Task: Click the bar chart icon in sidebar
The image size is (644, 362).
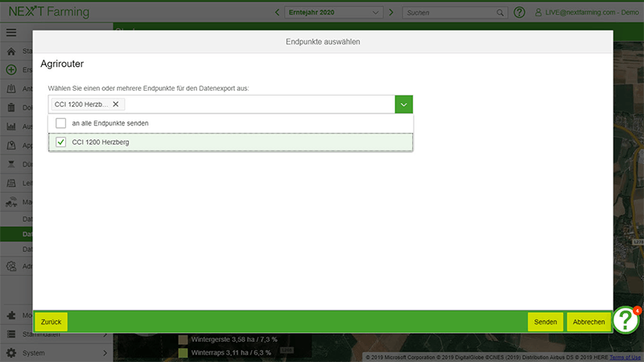Action: (11, 126)
